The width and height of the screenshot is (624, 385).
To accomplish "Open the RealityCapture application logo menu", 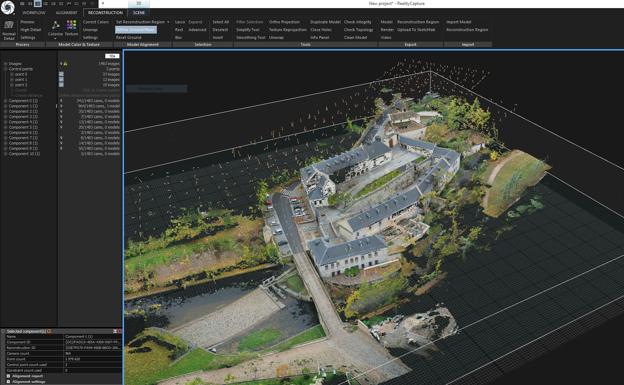I will pyautogui.click(x=7, y=7).
